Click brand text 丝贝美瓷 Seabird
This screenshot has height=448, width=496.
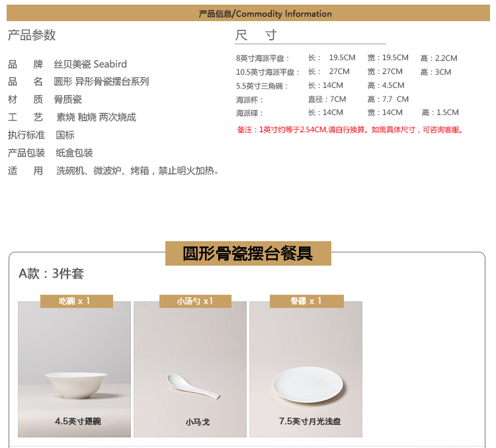[x=90, y=64]
